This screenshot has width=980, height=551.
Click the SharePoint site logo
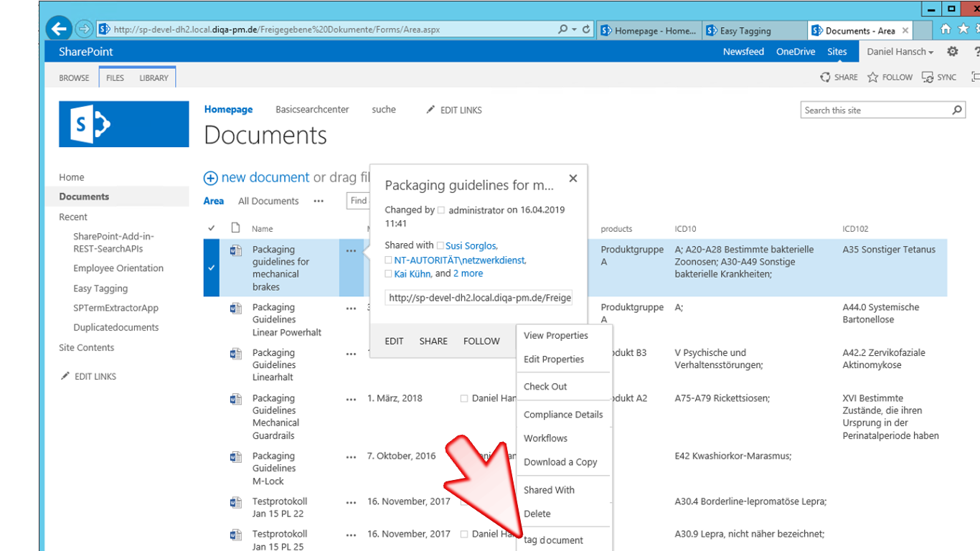coord(124,124)
